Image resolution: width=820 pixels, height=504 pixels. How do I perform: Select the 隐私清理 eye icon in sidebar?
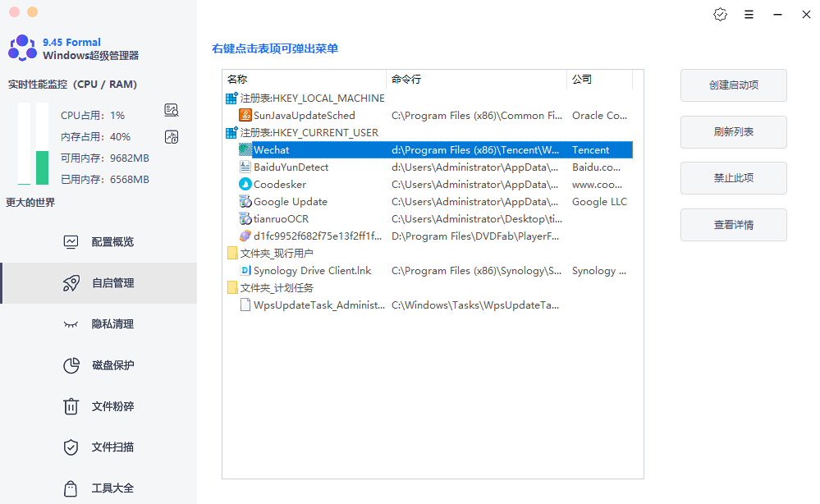pyautogui.click(x=71, y=324)
